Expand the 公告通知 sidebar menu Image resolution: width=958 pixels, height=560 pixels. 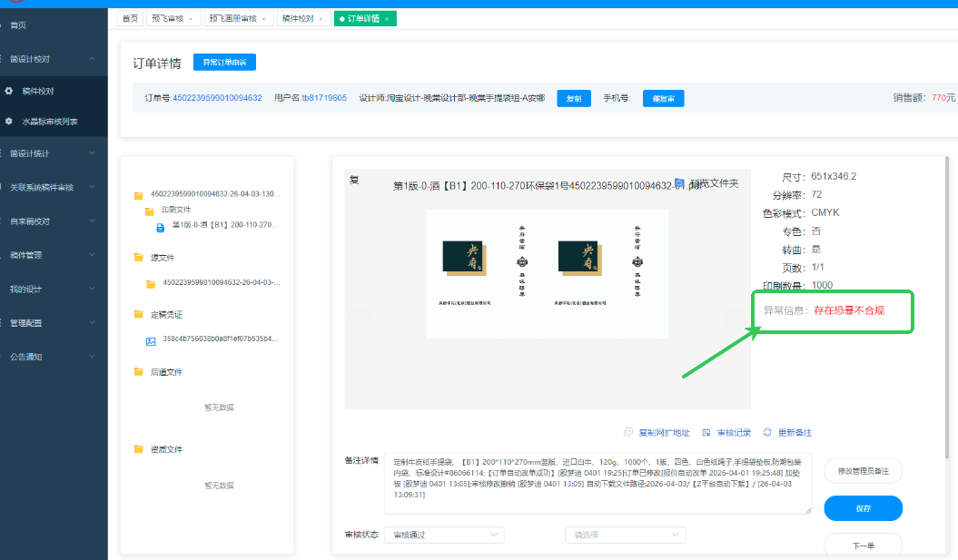pos(93,356)
